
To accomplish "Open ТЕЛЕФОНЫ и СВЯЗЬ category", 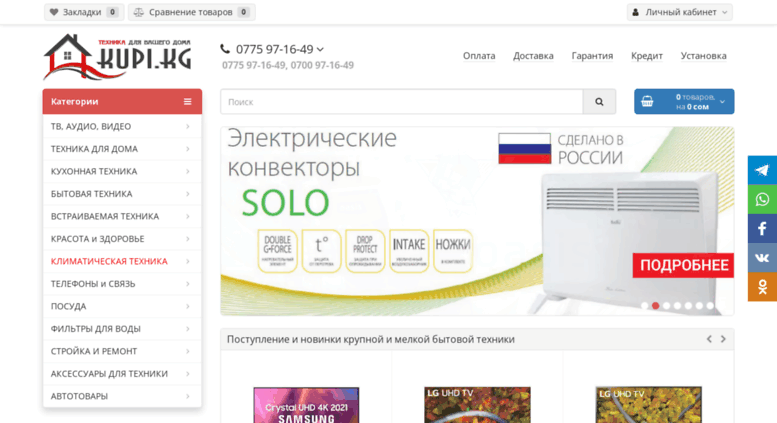I will tap(122, 284).
